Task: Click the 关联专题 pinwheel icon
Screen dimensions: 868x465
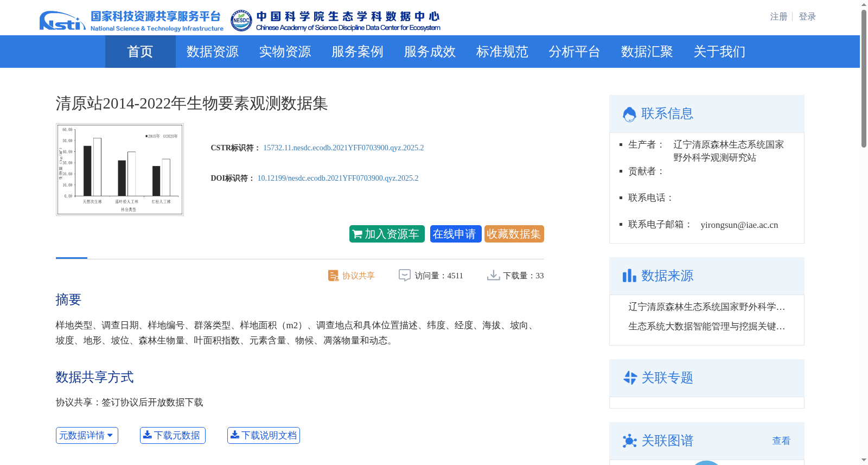Action: (x=630, y=378)
